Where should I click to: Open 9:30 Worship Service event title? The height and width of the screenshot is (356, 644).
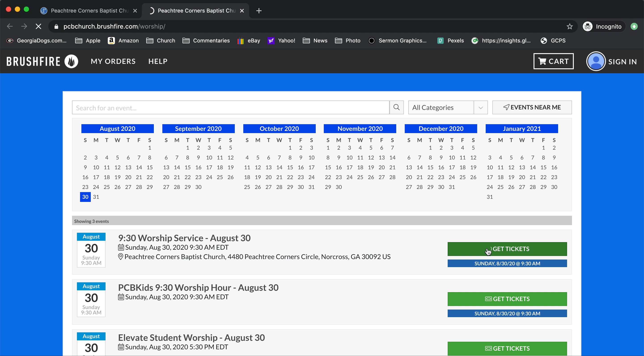click(184, 238)
